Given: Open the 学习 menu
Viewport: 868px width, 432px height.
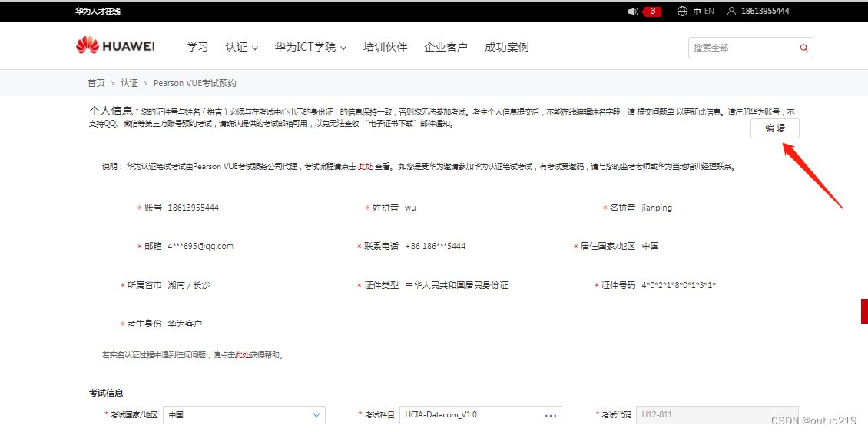Looking at the screenshot, I should coord(197,47).
